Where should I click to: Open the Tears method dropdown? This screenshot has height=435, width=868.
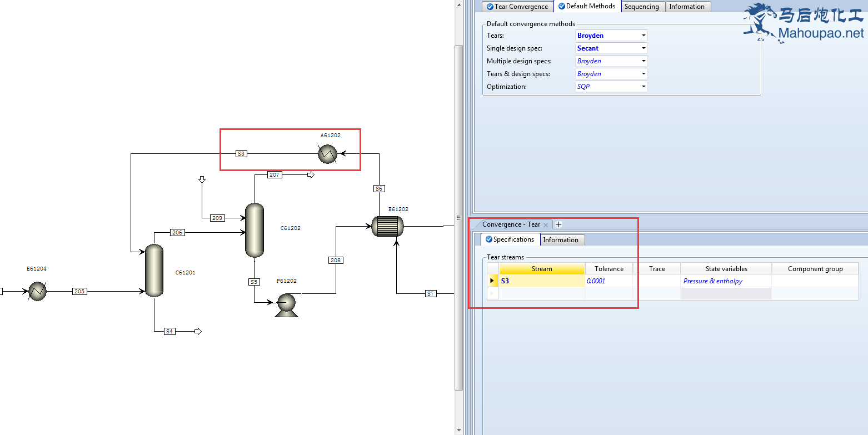(x=643, y=36)
